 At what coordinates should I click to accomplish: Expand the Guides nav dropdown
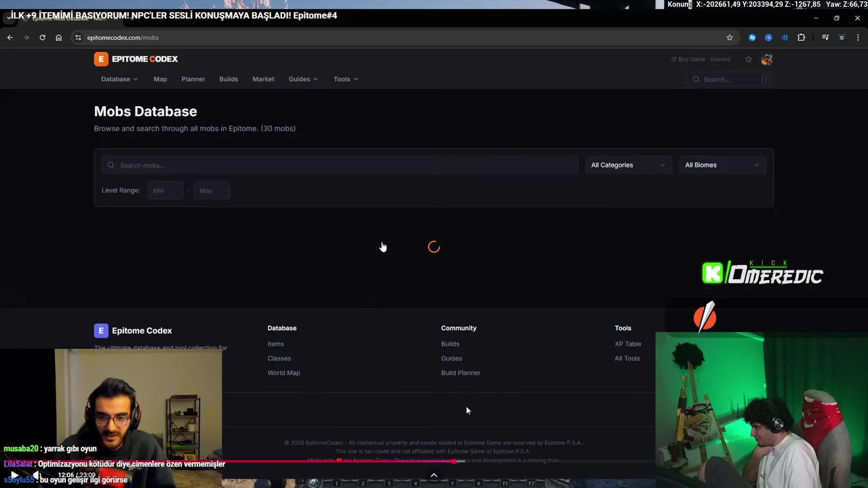pos(303,79)
